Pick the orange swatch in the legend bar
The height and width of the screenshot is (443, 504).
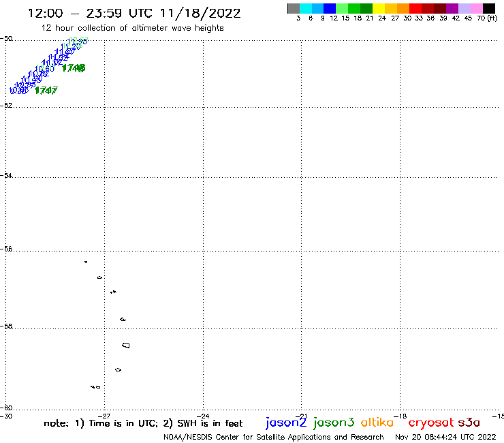point(403,8)
